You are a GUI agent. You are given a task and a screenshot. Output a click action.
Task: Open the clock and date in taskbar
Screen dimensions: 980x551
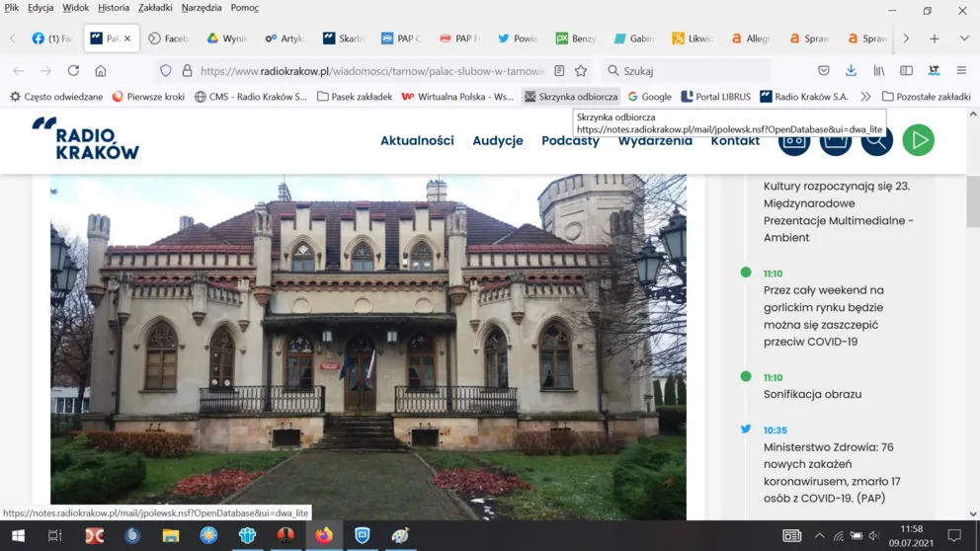[x=911, y=536]
